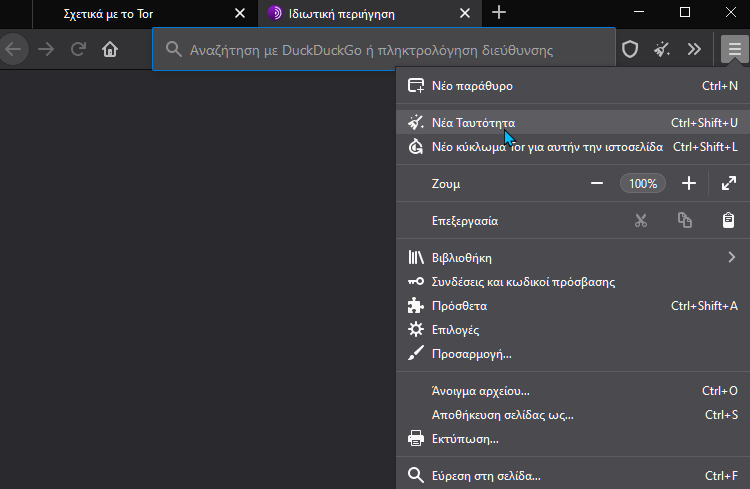This screenshot has height=489, width=750.
Task: Choose 'Νέο κύκλωμα Tor για αυτήν την ιστοσελίδα'
Action: (x=573, y=146)
